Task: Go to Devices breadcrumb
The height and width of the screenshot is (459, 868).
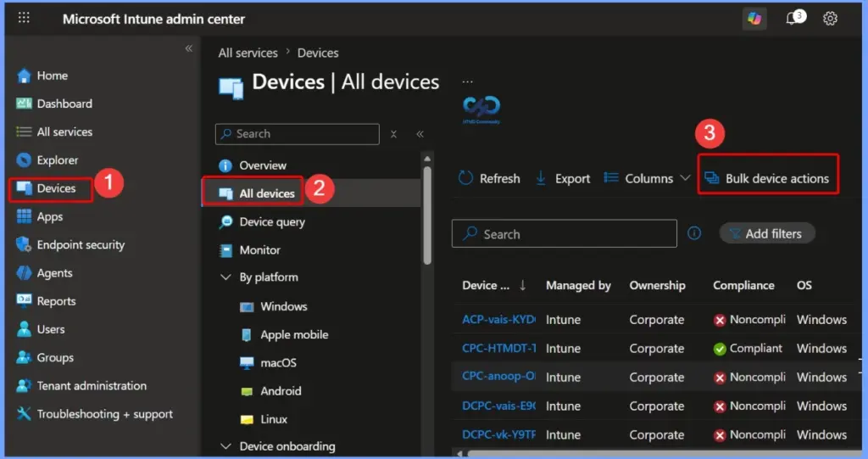Action: (318, 53)
